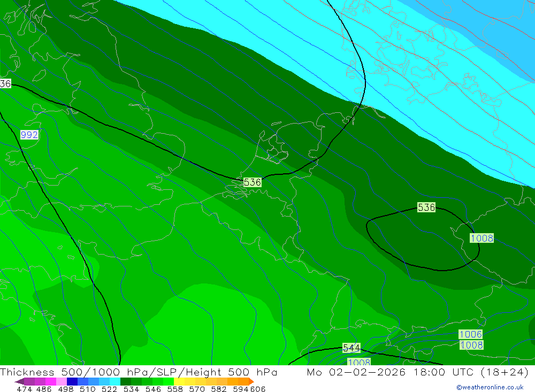Click the legend value 606
This screenshot has width=535, height=392.
pyautogui.click(x=258, y=389)
